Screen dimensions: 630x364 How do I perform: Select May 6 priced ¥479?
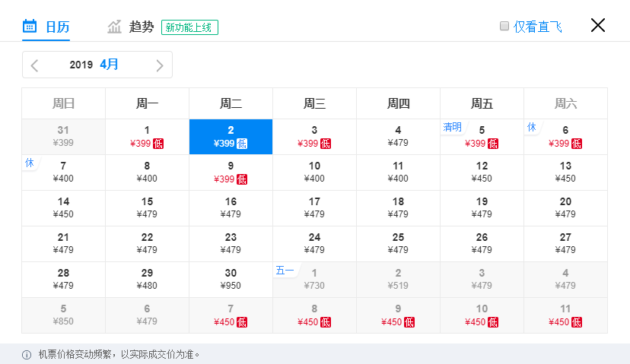(x=147, y=315)
